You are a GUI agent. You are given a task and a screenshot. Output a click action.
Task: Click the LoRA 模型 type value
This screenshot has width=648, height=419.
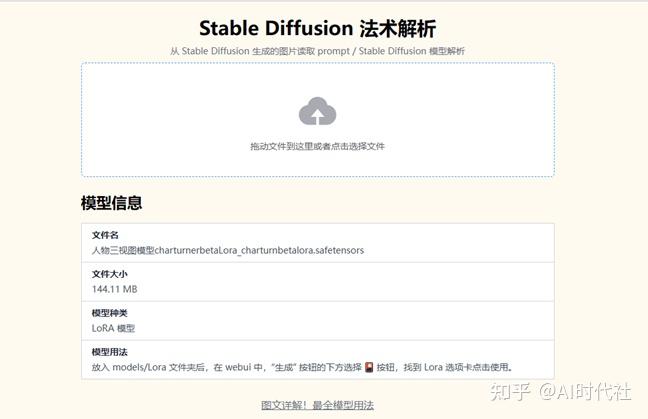(113, 329)
